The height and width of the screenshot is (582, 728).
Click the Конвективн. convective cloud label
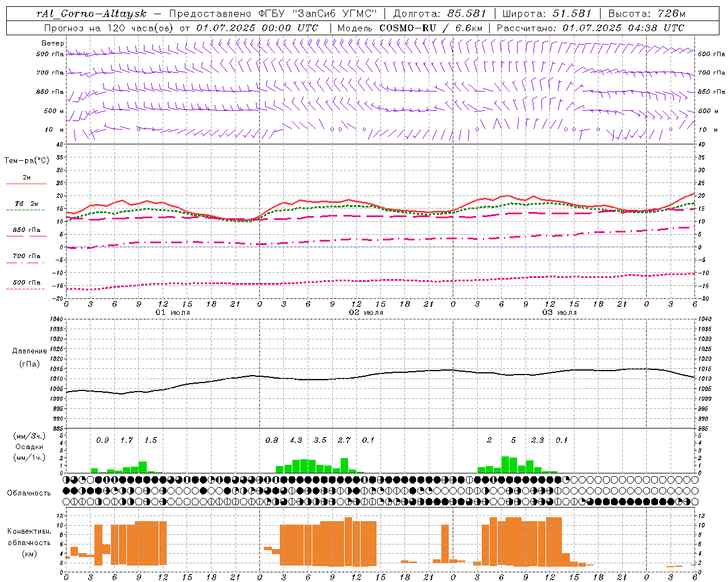coord(30,531)
